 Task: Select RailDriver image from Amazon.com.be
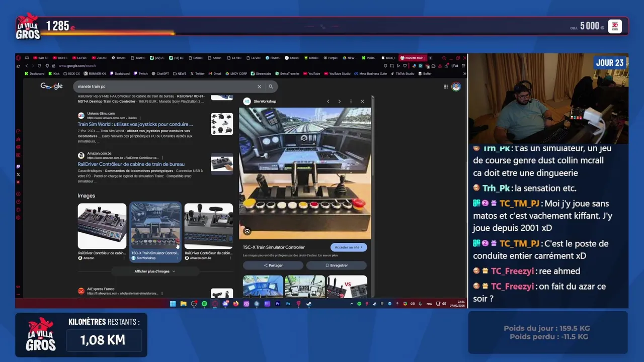[208, 226]
